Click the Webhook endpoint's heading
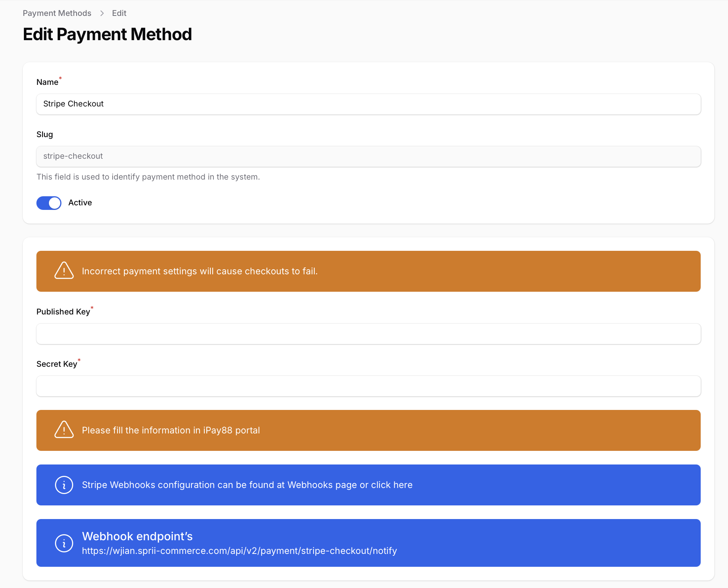The height and width of the screenshot is (588, 728). (137, 536)
